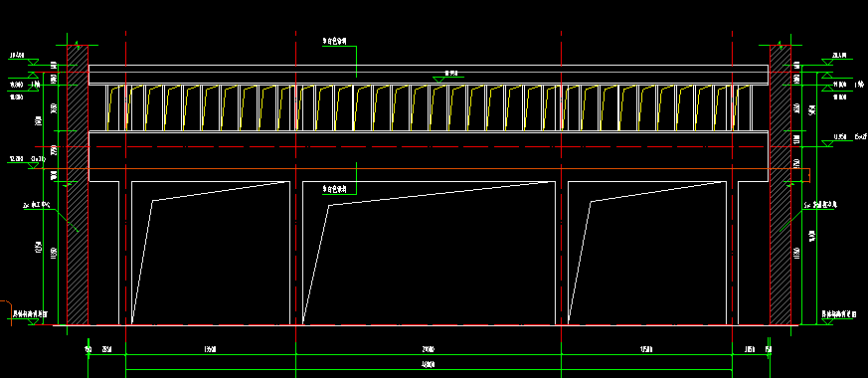Select the left hatched wall column
Image resolution: width=868 pixels, height=378 pixels.
(x=78, y=185)
